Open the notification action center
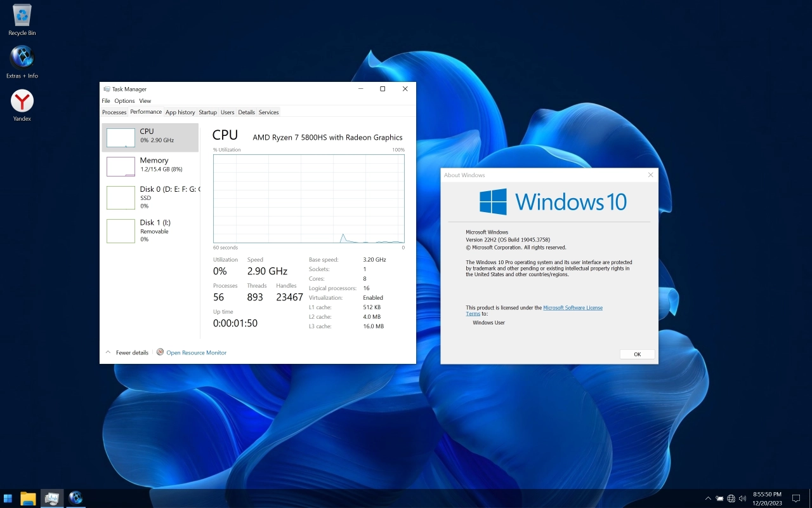Viewport: 812px width, 508px height. pyautogui.click(x=796, y=498)
